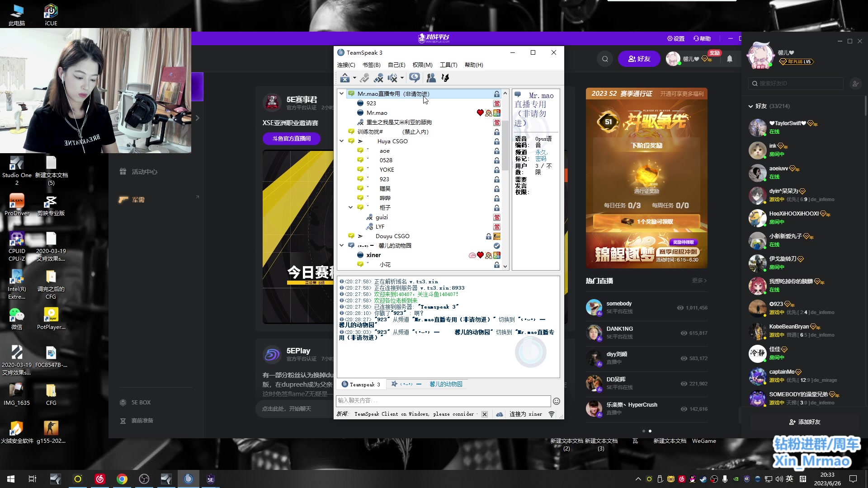Select user xiner in channel tree

point(373,255)
